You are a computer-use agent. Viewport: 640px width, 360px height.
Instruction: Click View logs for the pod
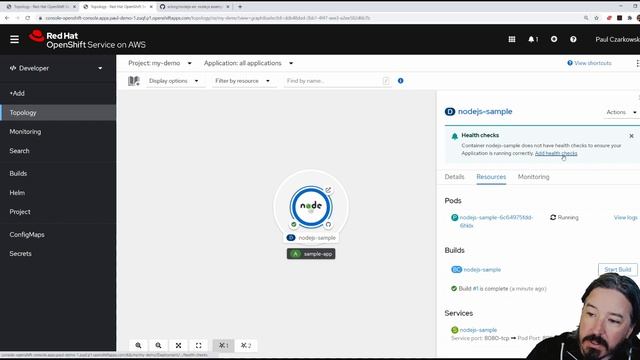[x=625, y=218]
